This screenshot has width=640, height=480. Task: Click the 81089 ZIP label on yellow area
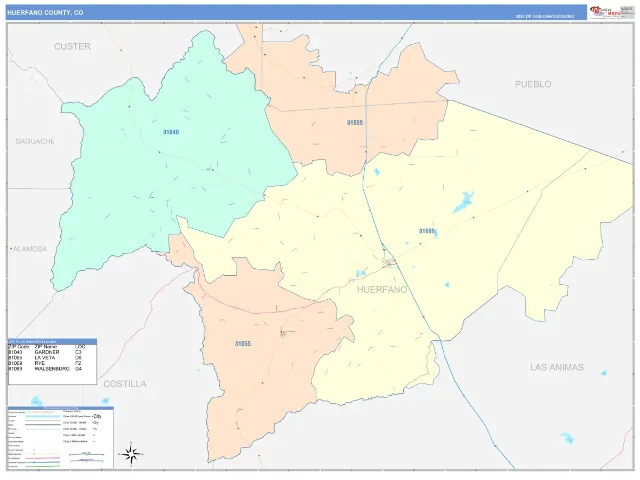click(427, 231)
